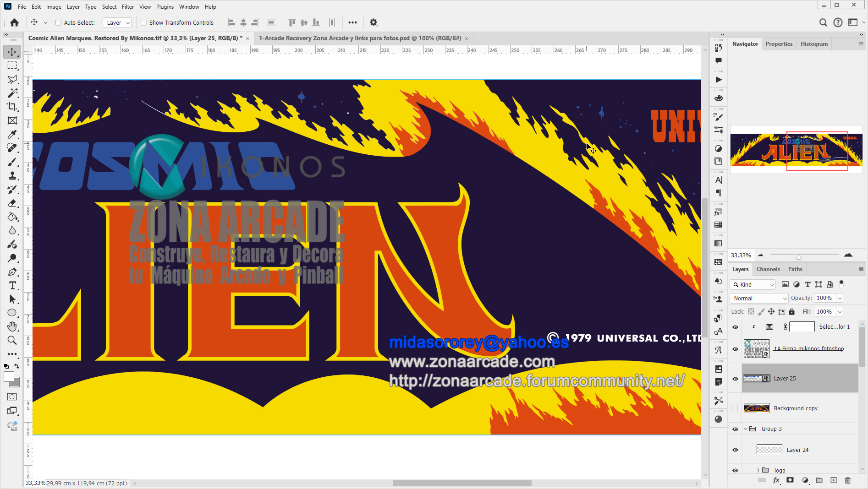Show the Background copy layer visibility
The height and width of the screenshot is (489, 868).
pos(735,408)
